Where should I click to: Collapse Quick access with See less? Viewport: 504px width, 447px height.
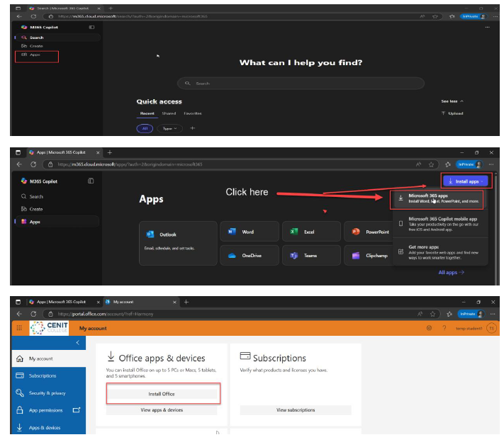click(452, 101)
